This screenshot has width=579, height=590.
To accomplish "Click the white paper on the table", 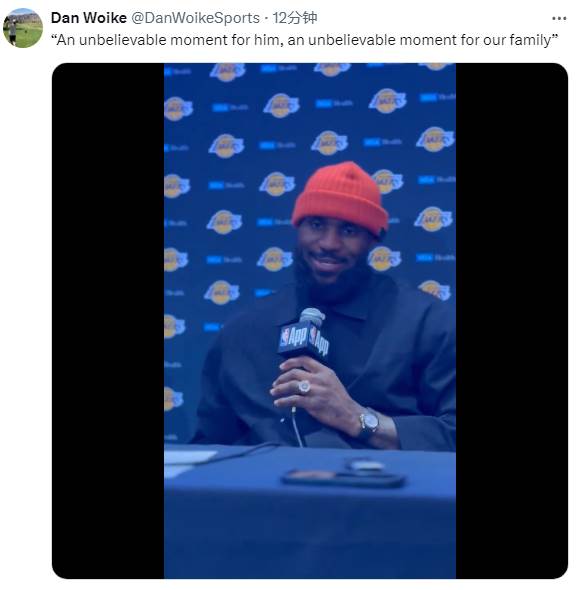I will click(188, 457).
